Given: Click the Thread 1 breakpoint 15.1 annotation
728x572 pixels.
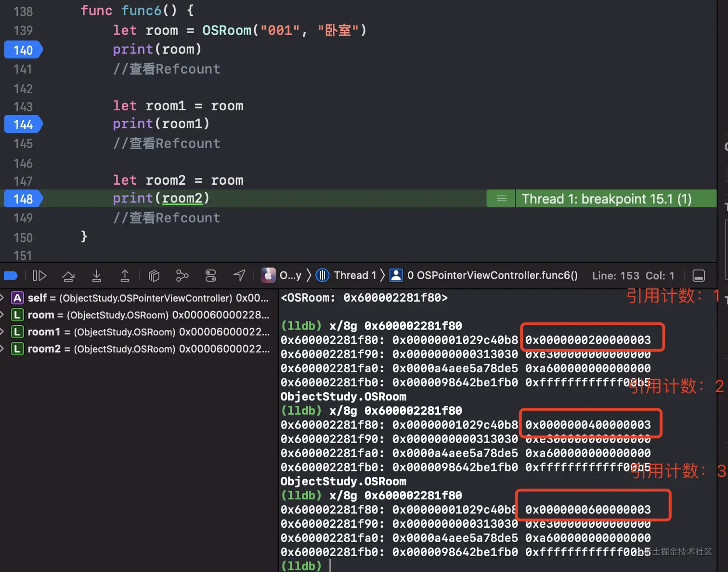Looking at the screenshot, I should pos(606,199).
